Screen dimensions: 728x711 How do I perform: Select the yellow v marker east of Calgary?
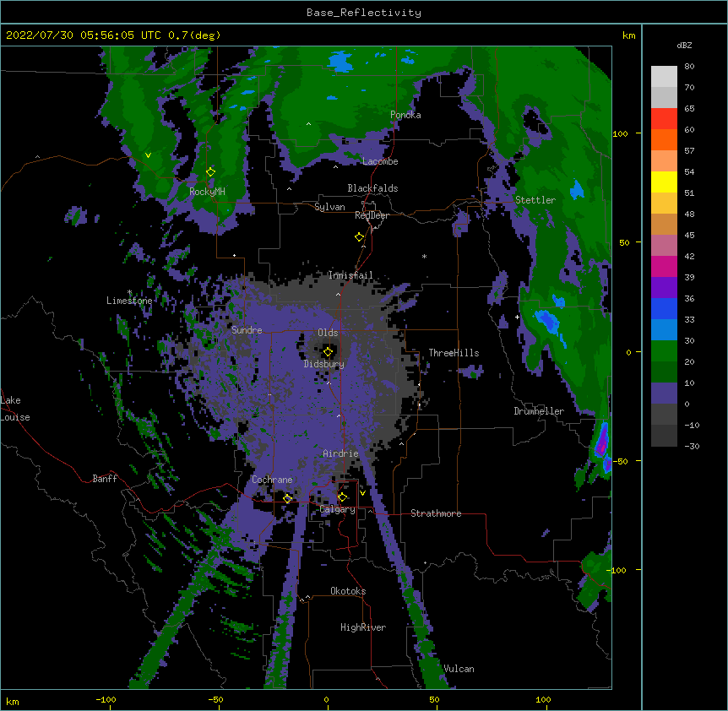(362, 493)
